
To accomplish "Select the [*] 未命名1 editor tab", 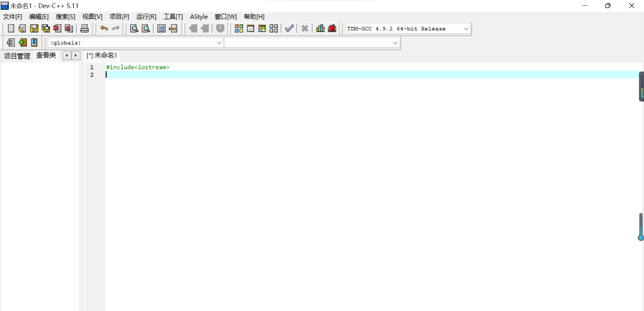I will point(102,55).
